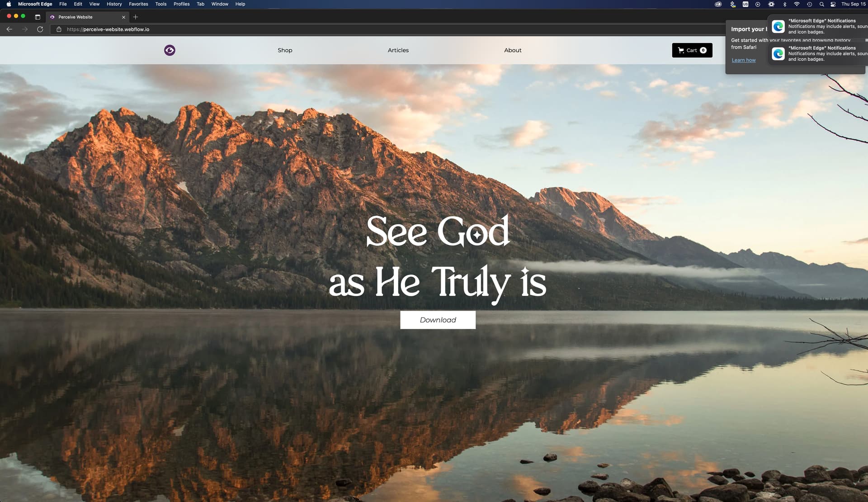Reload the page with the refresh icon
868x502 pixels.
point(40,29)
